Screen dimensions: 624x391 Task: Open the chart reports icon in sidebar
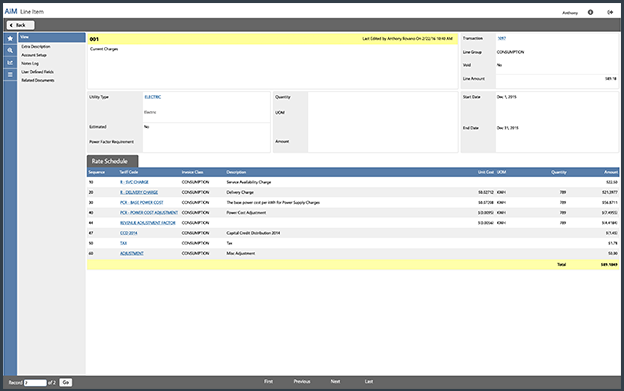pyautogui.click(x=10, y=62)
